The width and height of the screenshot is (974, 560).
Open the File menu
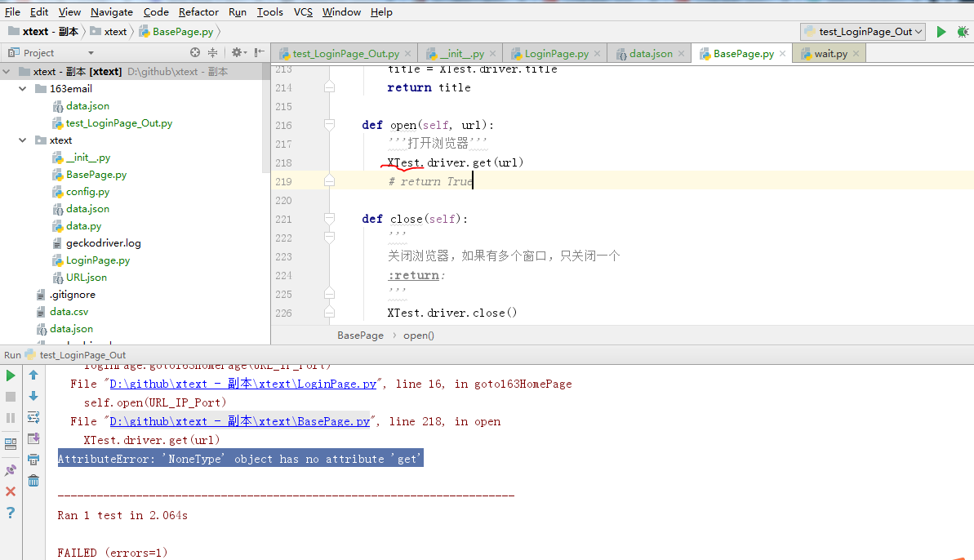(x=12, y=11)
